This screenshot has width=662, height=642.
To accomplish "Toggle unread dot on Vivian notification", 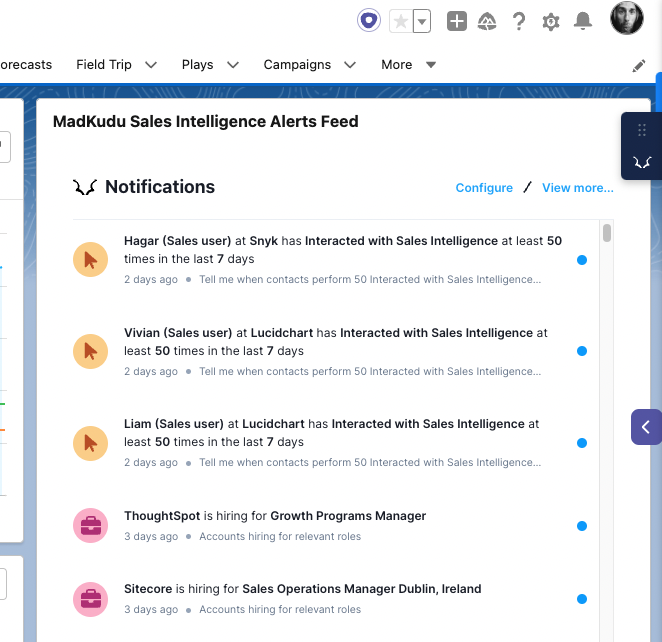I will 582,351.
